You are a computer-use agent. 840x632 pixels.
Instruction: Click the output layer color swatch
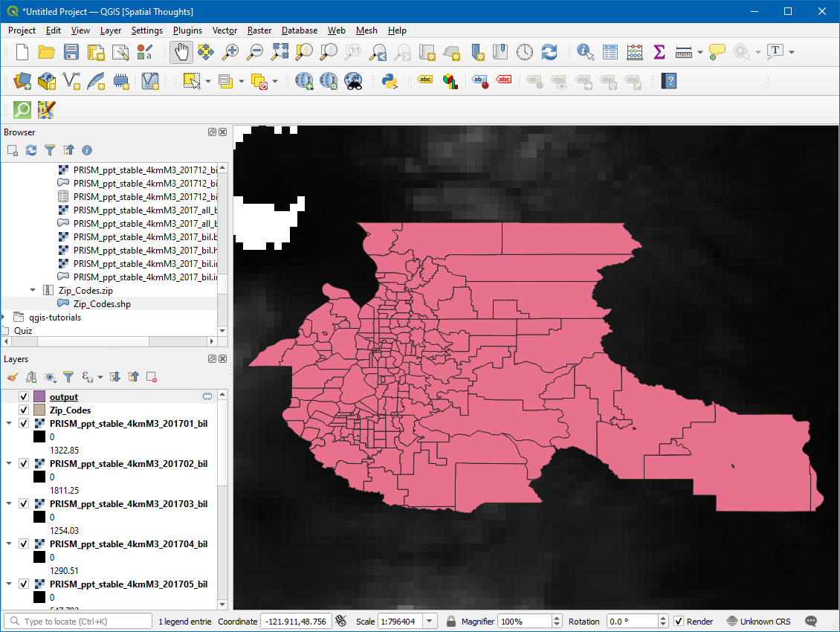40,397
